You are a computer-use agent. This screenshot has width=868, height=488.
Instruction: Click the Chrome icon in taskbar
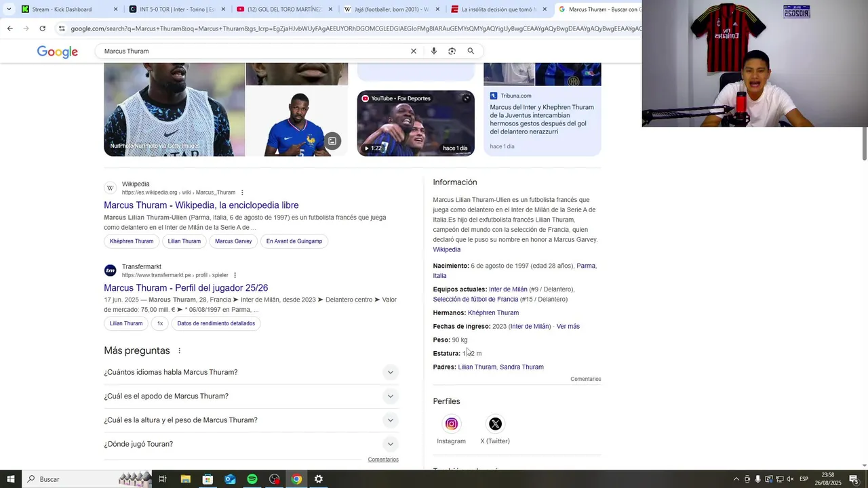(296, 479)
